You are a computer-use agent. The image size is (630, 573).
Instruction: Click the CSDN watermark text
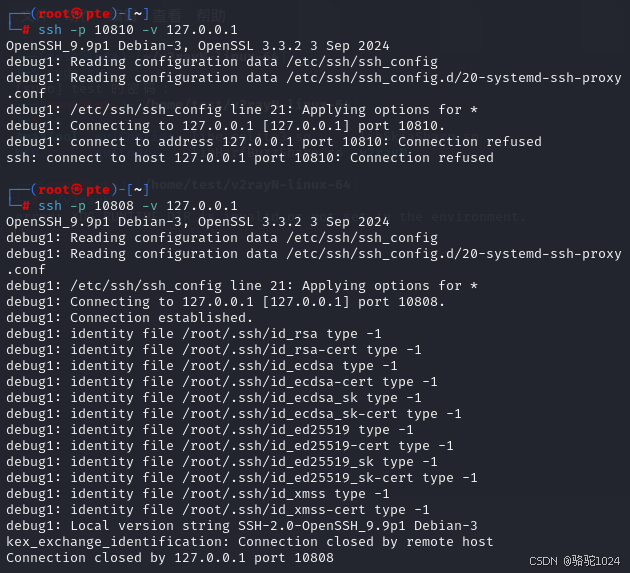tap(575, 561)
